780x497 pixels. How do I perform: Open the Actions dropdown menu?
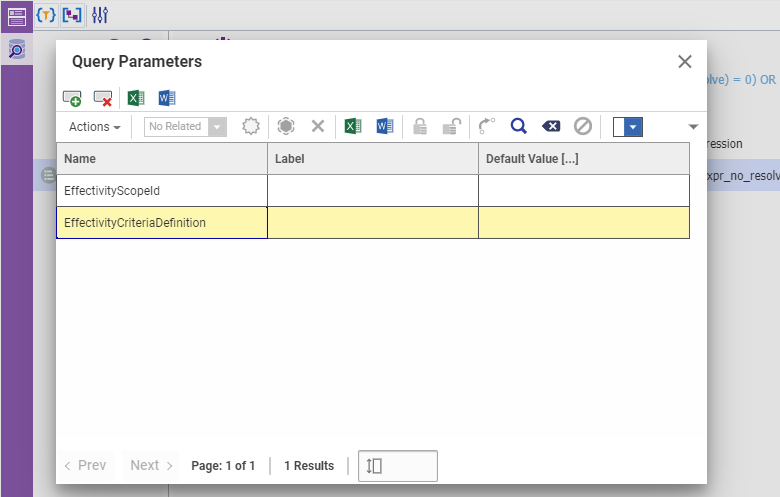(x=95, y=127)
